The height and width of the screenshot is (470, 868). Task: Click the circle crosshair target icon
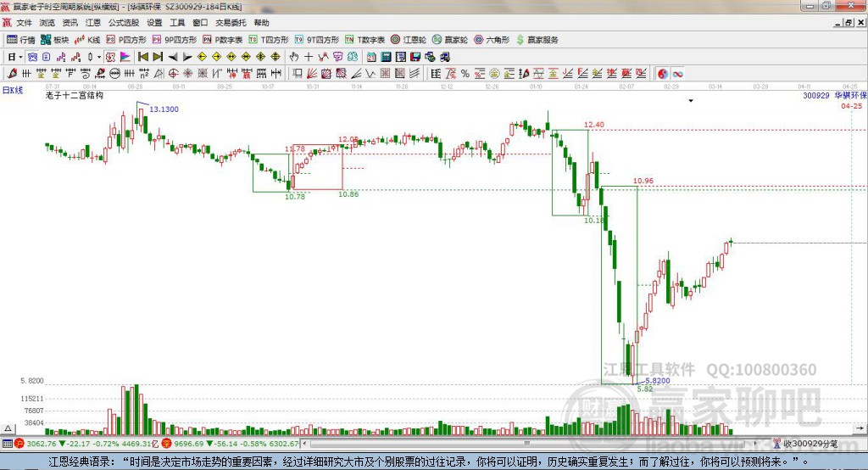[x=173, y=74]
